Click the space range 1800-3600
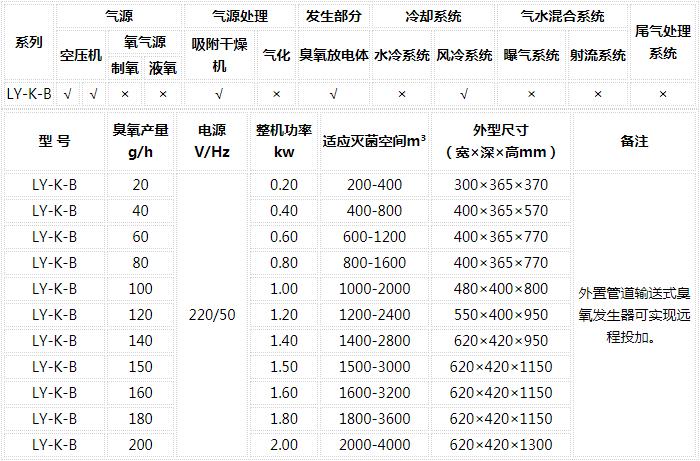 374,419
